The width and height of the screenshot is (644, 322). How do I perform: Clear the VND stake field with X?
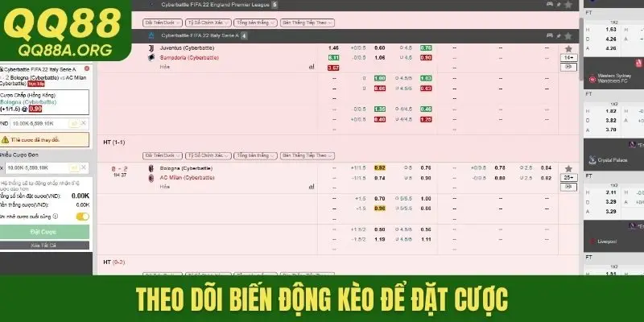[x=84, y=123]
